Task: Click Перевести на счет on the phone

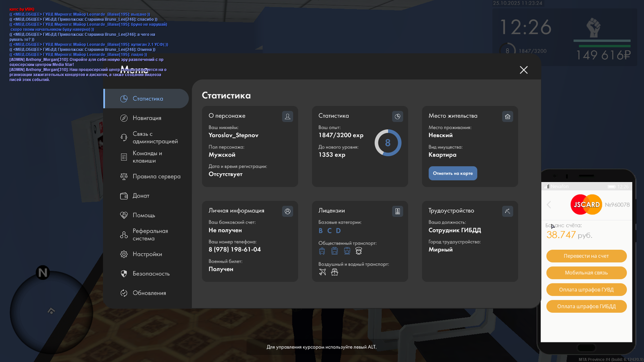Action: (587, 256)
